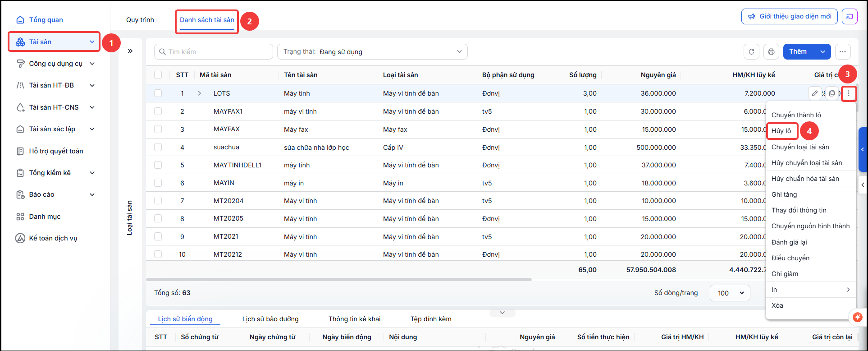Open the vertical dots menu on LOTS row

(x=849, y=93)
